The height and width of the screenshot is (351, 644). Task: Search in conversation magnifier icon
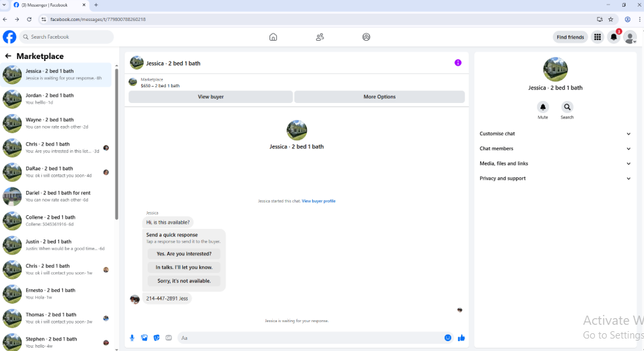tap(567, 107)
